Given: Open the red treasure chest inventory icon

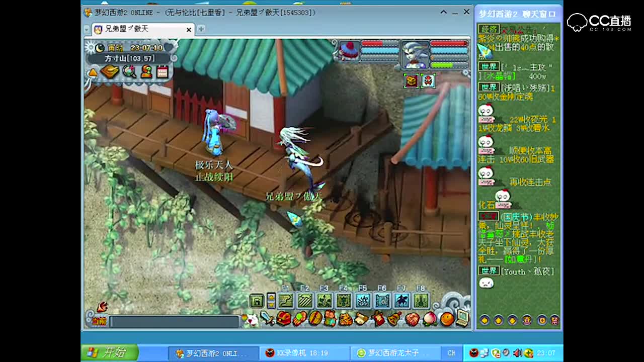Looking at the screenshot, I should coord(284,319).
